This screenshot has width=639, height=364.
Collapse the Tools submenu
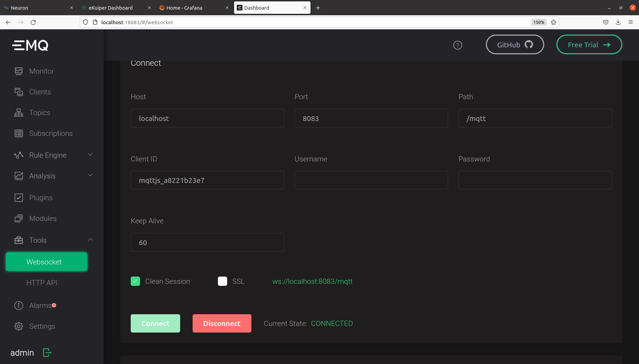pos(90,240)
